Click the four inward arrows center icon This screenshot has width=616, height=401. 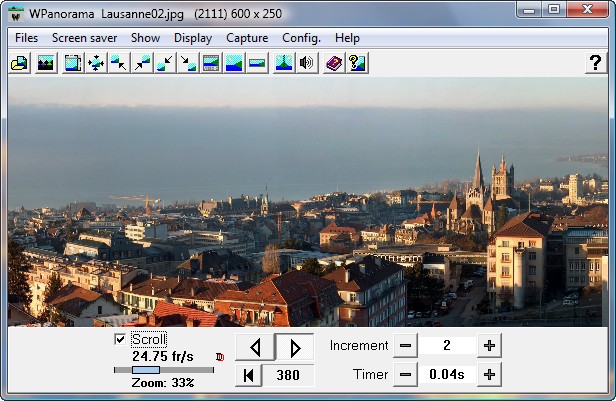(x=96, y=63)
